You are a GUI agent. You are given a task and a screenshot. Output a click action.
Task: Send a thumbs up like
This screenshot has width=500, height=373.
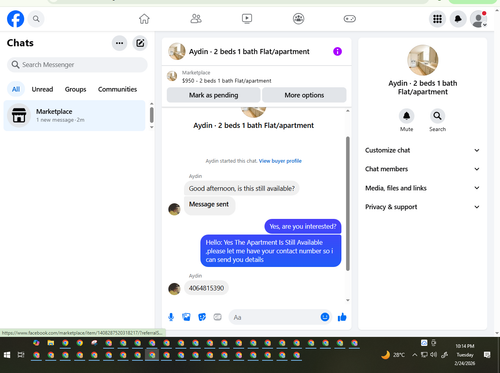(x=342, y=317)
